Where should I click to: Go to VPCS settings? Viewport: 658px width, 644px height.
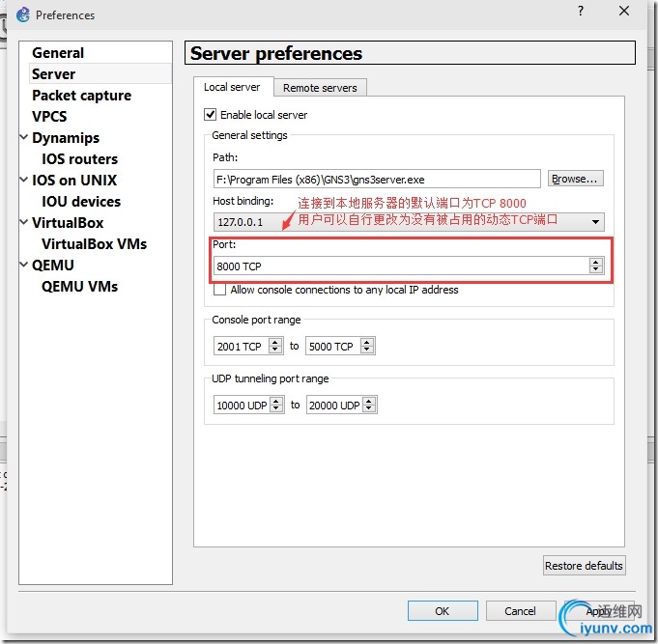pyautogui.click(x=49, y=117)
